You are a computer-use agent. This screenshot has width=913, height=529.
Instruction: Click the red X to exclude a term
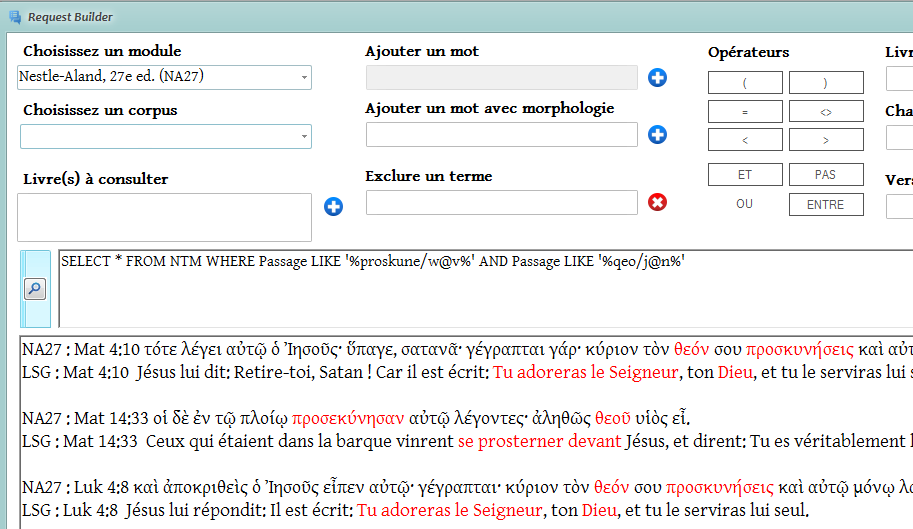click(657, 203)
